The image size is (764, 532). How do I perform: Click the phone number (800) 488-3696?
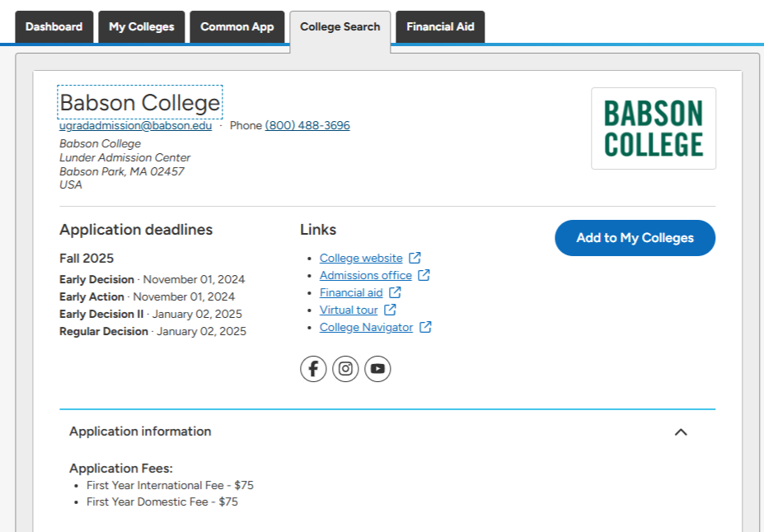(x=307, y=125)
